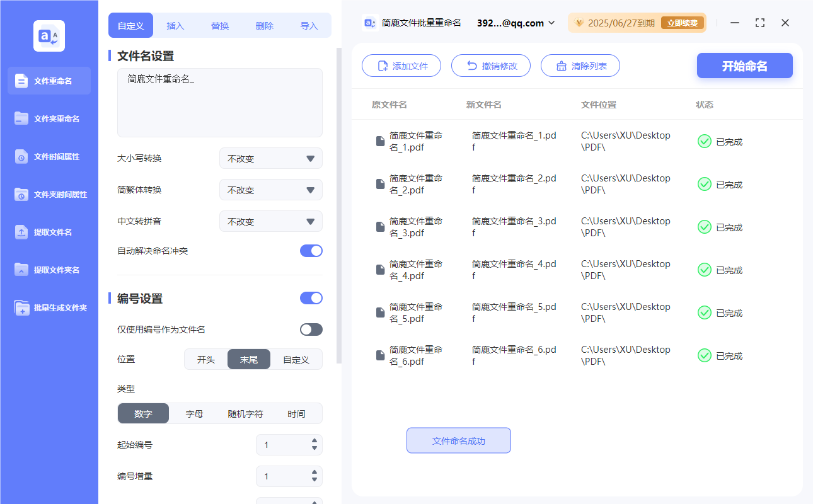813x504 pixels.
Task: Enable 仅使用编号作为文件名
Action: (x=311, y=329)
